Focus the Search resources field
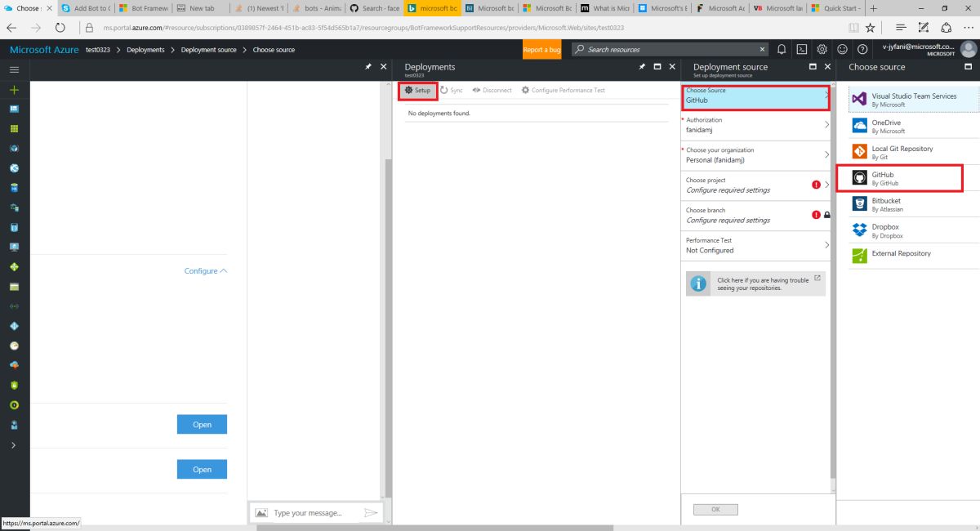The height and width of the screenshot is (531, 980). click(670, 50)
